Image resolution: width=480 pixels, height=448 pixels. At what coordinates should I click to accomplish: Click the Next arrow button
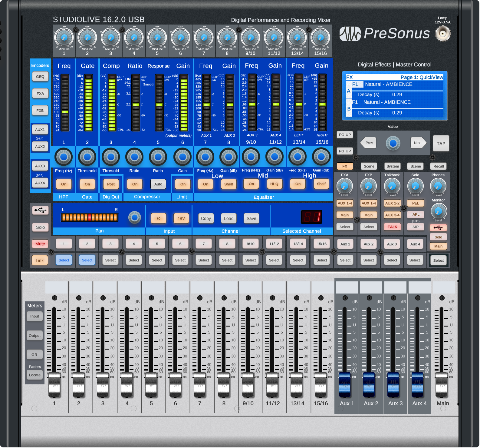(x=418, y=143)
